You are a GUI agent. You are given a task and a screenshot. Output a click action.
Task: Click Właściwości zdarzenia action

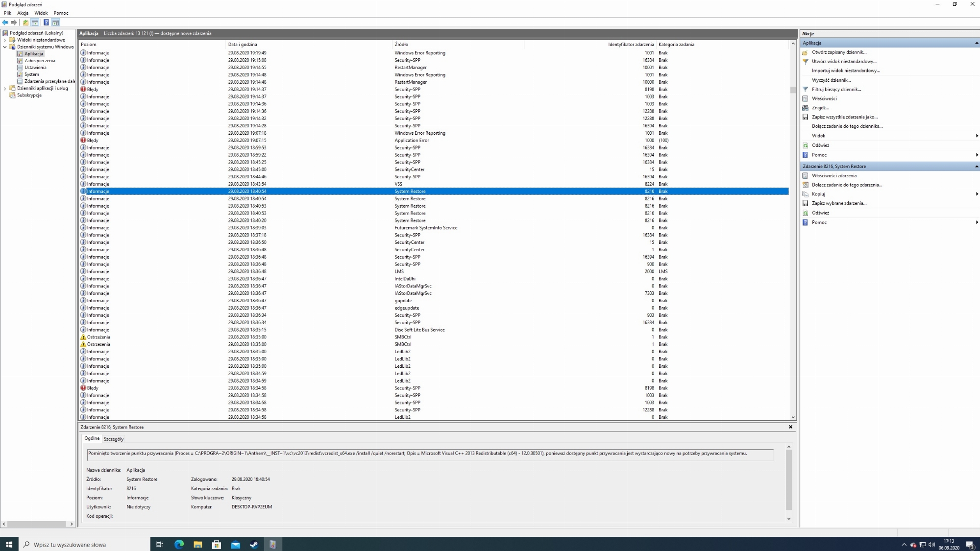(834, 175)
